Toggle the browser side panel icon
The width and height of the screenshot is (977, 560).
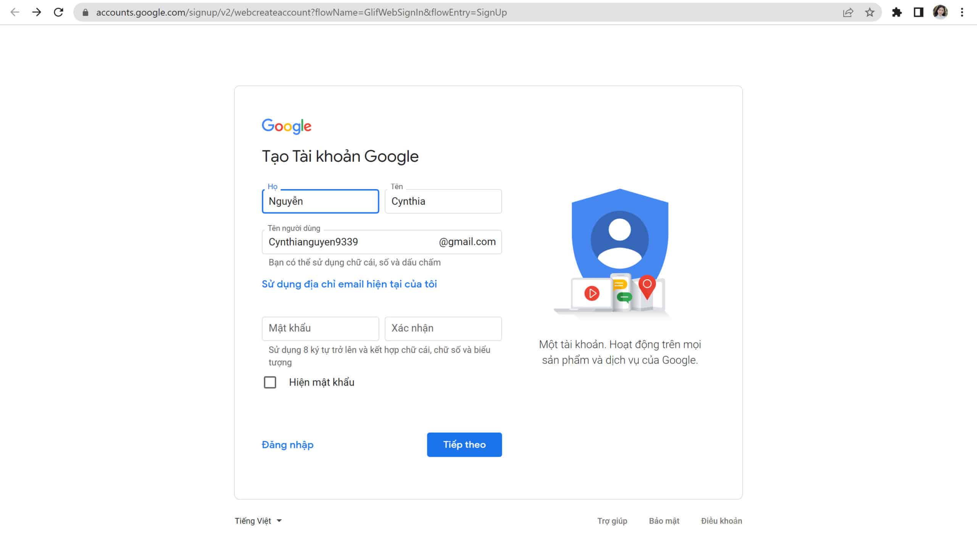pyautogui.click(x=919, y=12)
